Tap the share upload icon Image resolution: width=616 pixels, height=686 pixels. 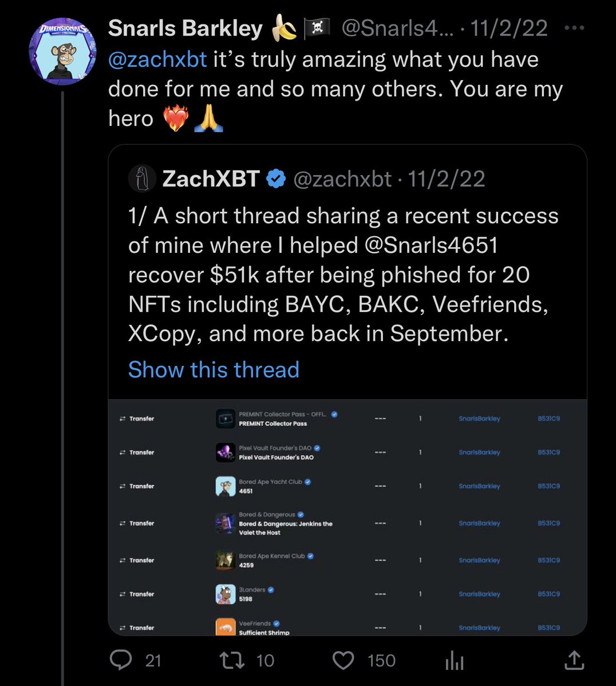[574, 660]
